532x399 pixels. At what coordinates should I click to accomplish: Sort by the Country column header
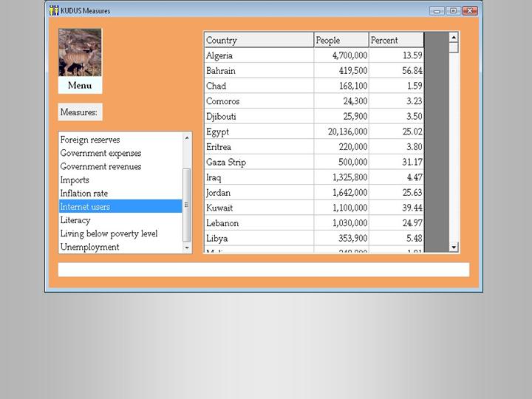click(x=259, y=40)
